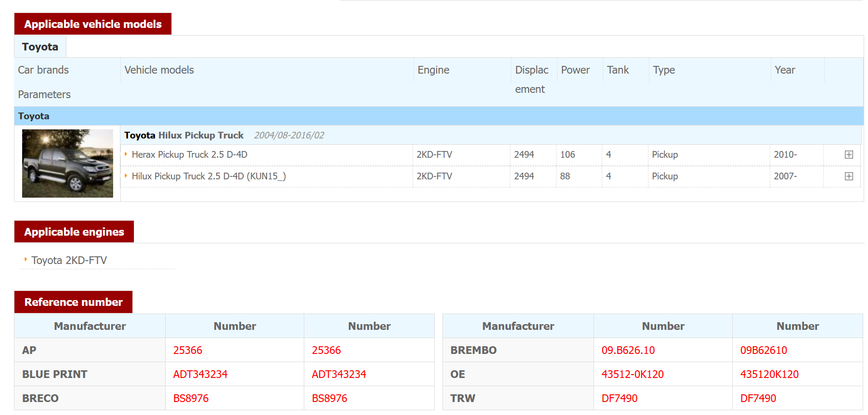Click the Type column header
The width and height of the screenshot is (868, 415).
pos(664,70)
